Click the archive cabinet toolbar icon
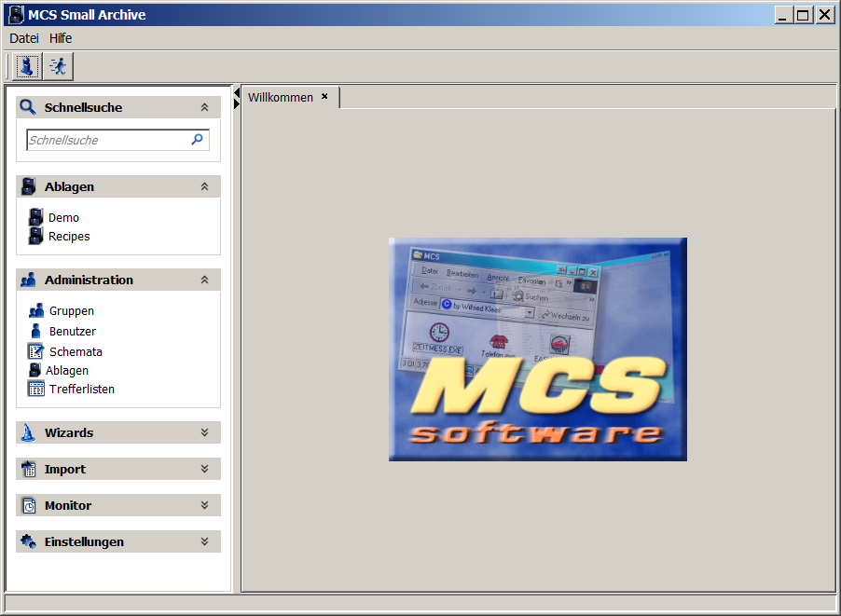The height and width of the screenshot is (616, 841). tap(28, 66)
